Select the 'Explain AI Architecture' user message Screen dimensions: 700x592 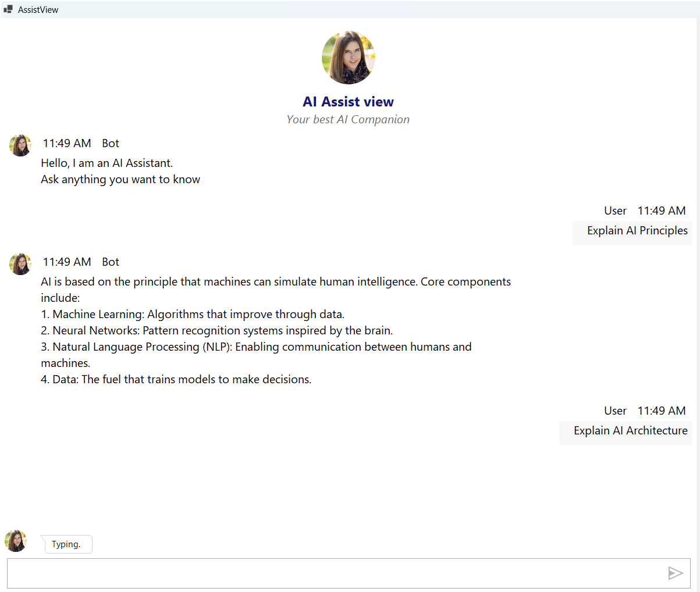626,433
